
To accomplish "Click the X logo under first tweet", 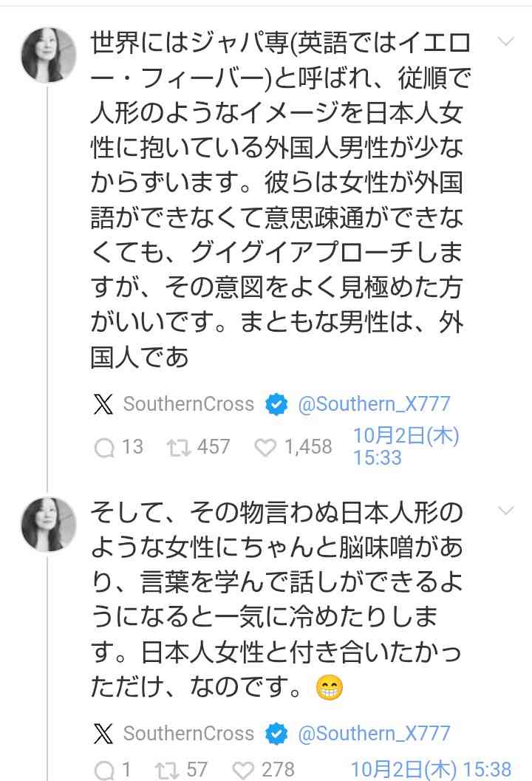I will pos(103,404).
